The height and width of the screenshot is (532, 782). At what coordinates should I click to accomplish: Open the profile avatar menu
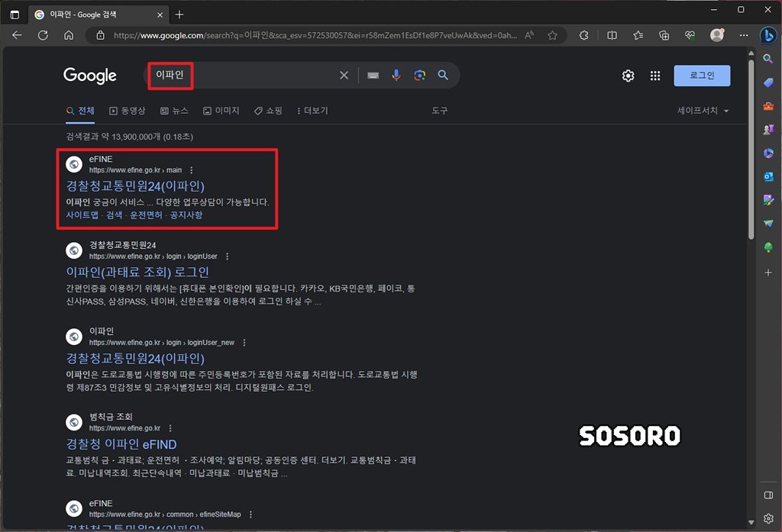(x=716, y=35)
